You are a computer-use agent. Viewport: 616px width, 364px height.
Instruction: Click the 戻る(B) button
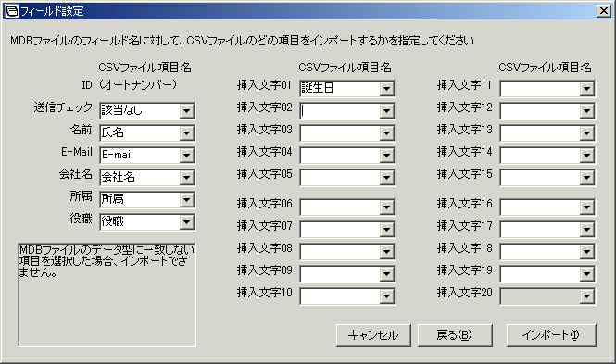(x=455, y=335)
